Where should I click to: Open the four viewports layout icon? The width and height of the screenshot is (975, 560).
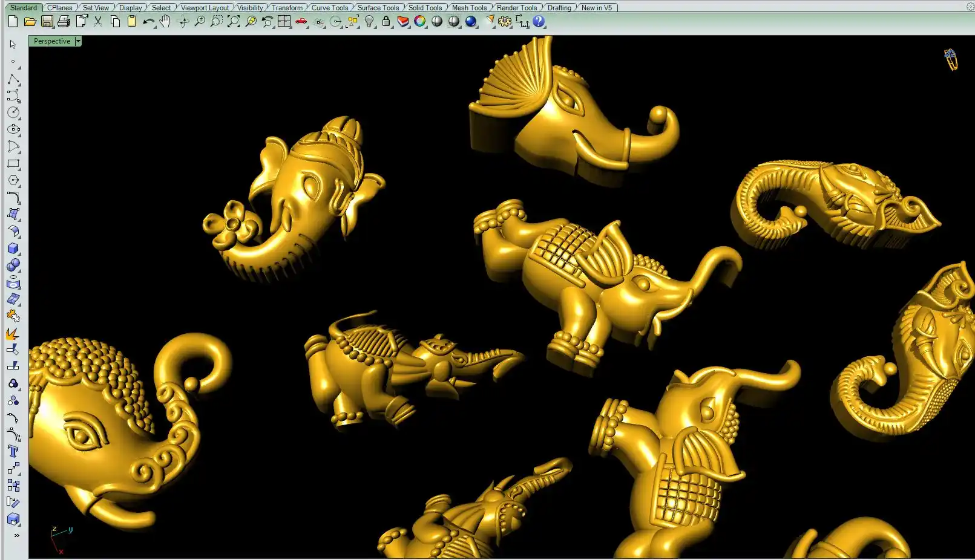[284, 22]
